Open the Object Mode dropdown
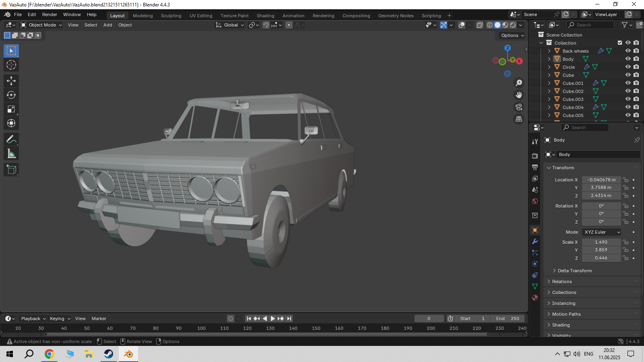The height and width of the screenshot is (362, 644). click(41, 25)
